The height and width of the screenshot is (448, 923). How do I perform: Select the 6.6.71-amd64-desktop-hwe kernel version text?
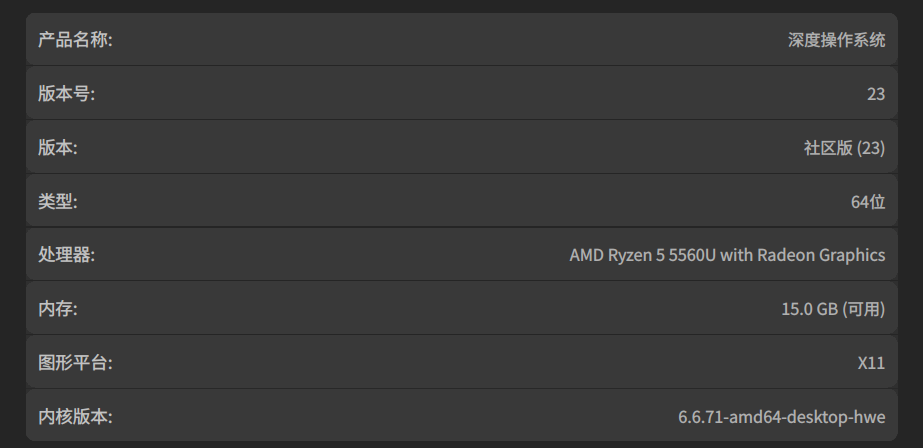click(x=781, y=417)
